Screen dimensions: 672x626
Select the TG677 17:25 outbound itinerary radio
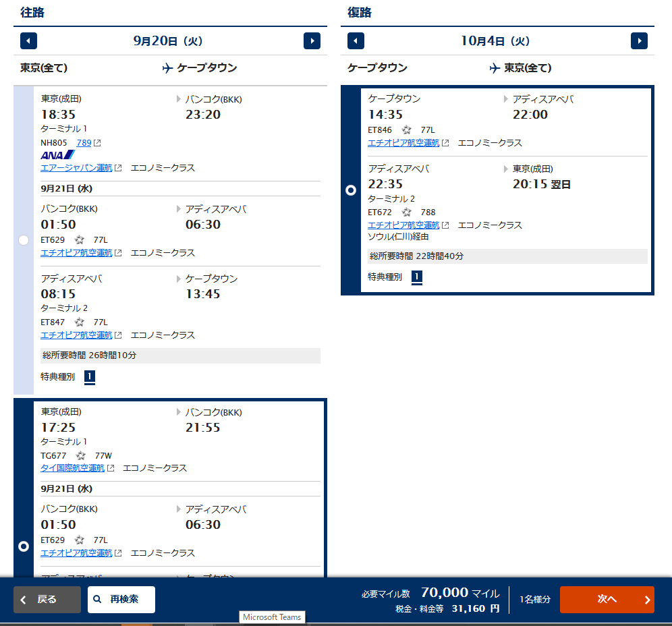point(24,546)
